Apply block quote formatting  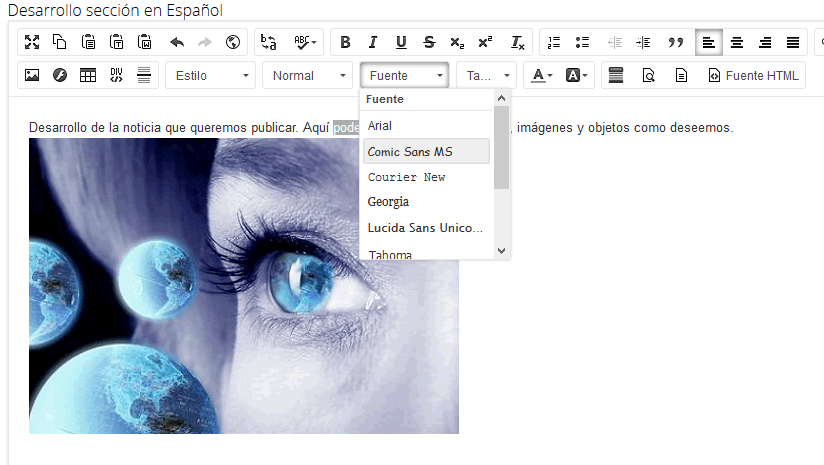tap(676, 42)
